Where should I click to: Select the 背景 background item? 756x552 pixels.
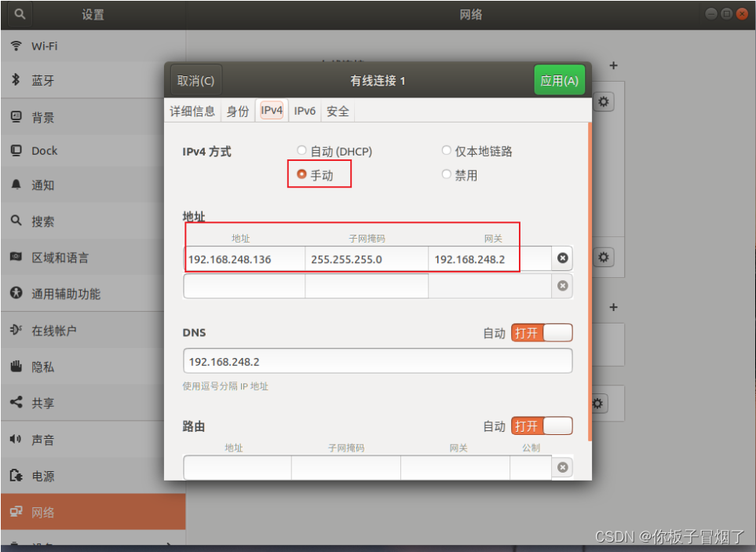(x=93, y=117)
